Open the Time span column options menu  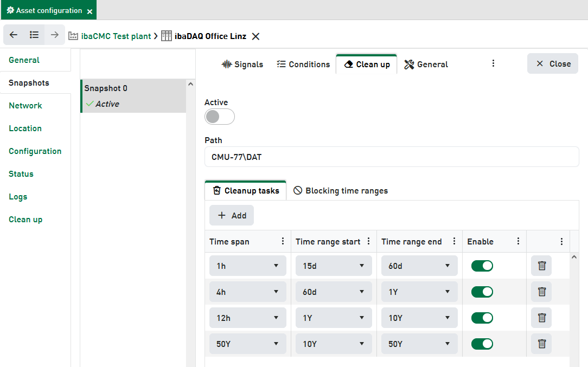[x=283, y=242]
